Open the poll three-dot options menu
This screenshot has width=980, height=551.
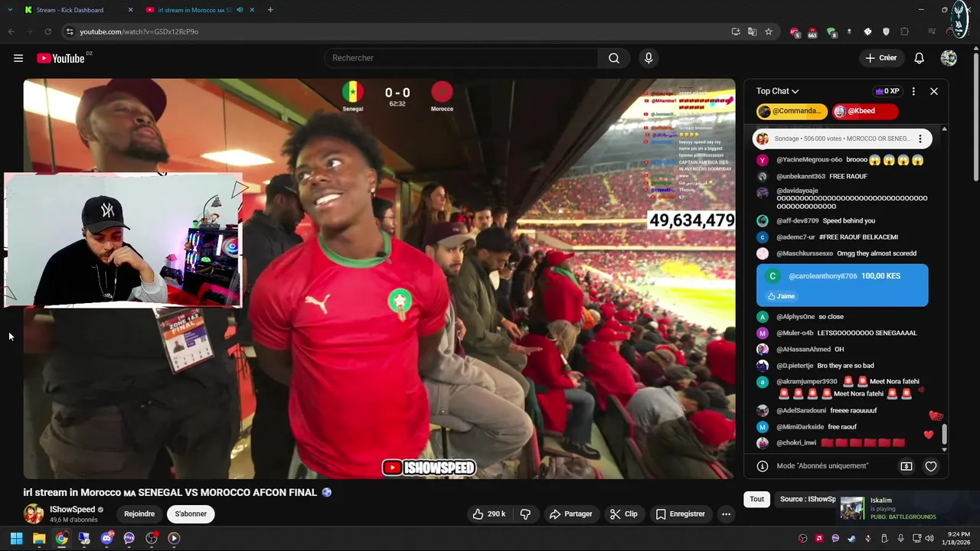tap(920, 139)
